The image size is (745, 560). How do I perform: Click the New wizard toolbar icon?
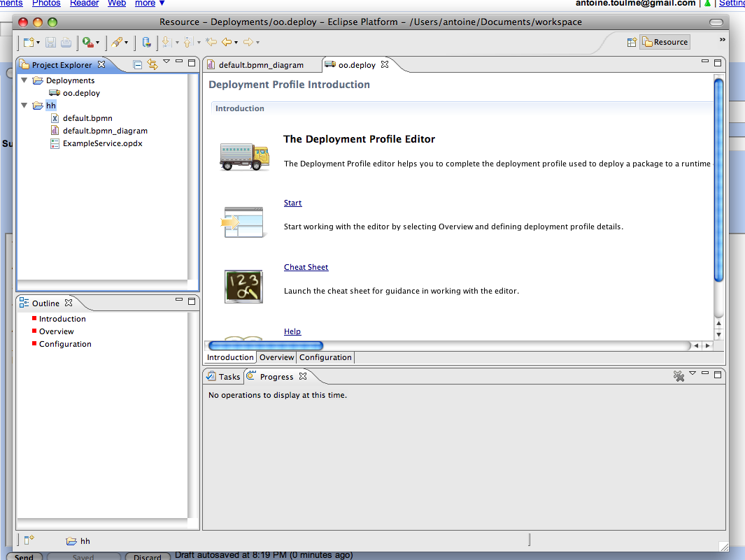click(x=29, y=42)
